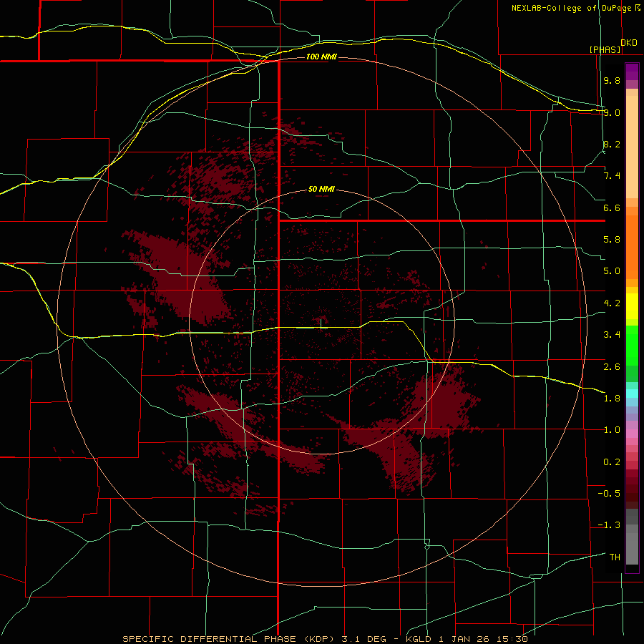Click the 4.2 scale value
Screen dimensions: 644x644
pyautogui.click(x=612, y=303)
